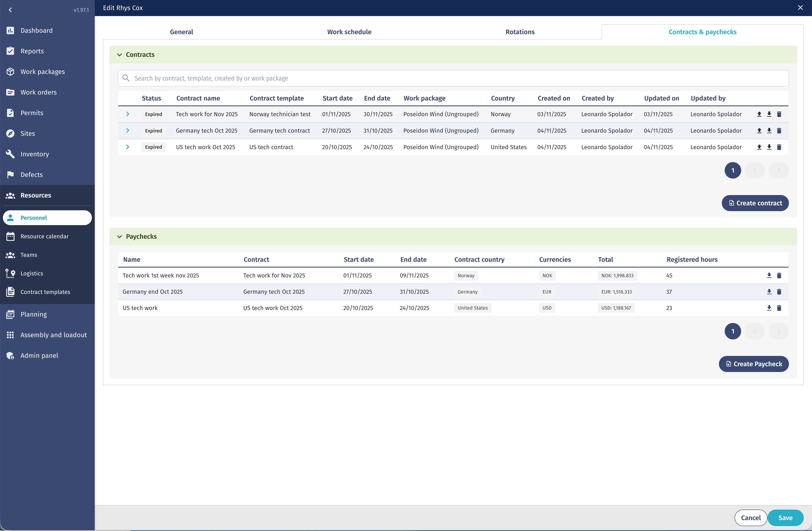The width and height of the screenshot is (812, 531).
Task: Download Tech work 1st week nov paycheck
Action: (769, 275)
